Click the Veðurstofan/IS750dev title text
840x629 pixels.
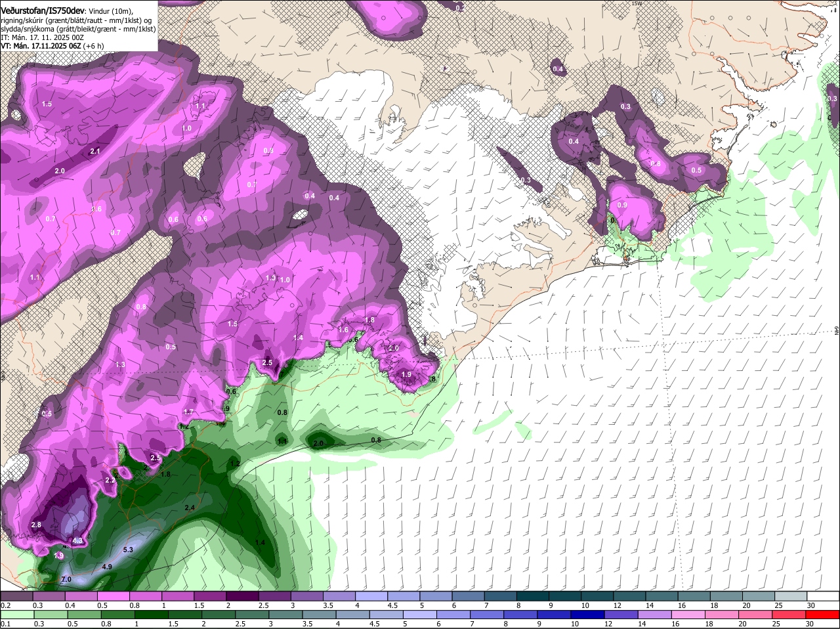[x=43, y=11]
